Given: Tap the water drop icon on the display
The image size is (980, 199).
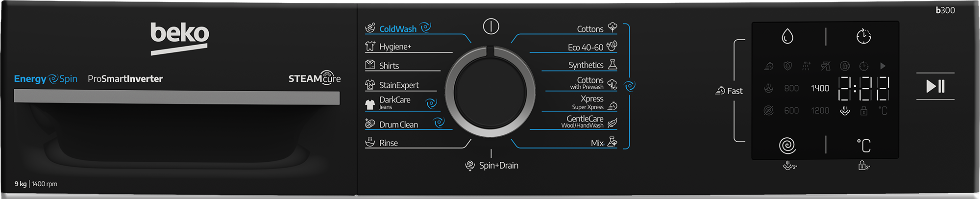Looking at the screenshot, I should [x=787, y=36].
